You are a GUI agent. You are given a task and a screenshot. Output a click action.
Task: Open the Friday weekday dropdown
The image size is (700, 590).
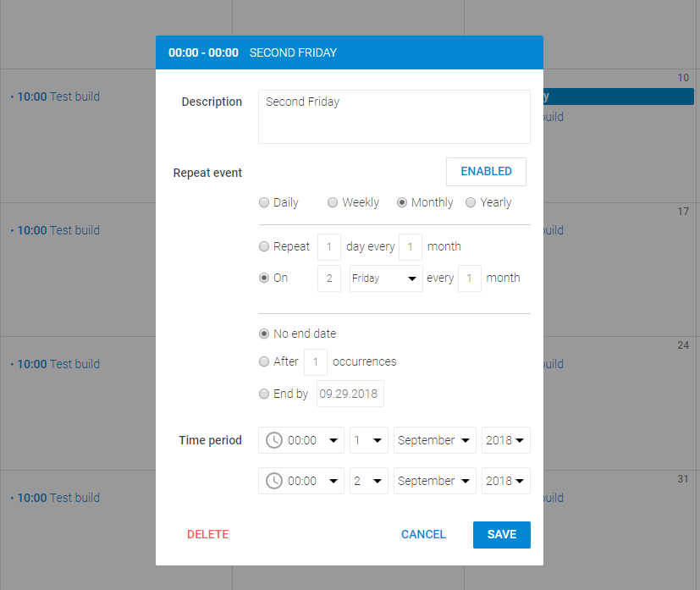(x=386, y=278)
